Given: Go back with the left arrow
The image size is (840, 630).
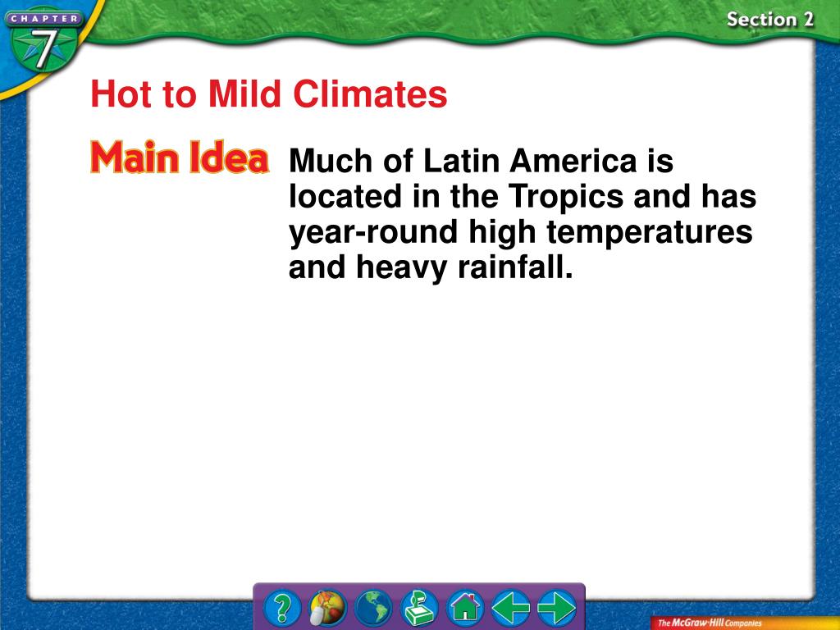Looking at the screenshot, I should coord(510,608).
